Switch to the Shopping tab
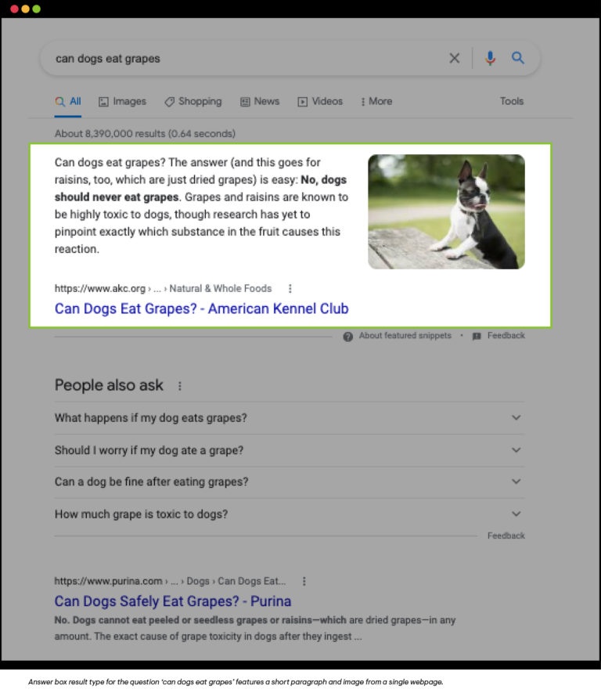The width and height of the screenshot is (601, 700). coord(193,102)
